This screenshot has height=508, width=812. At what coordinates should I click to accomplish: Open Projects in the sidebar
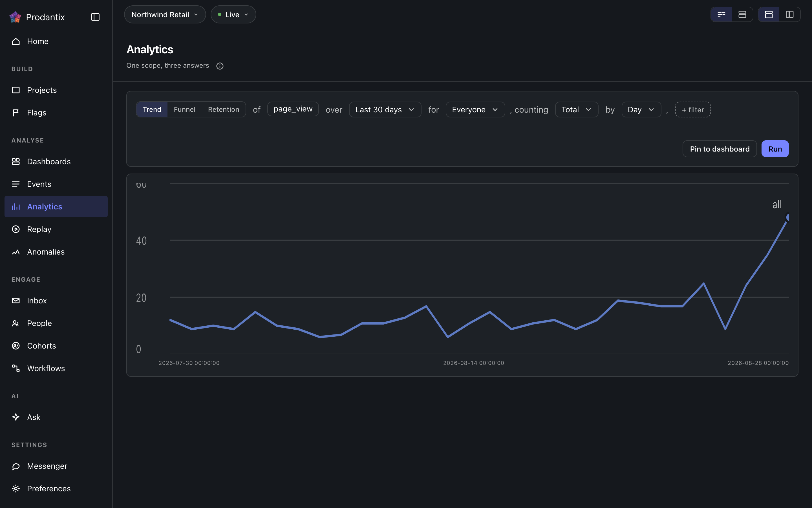[x=56, y=90]
